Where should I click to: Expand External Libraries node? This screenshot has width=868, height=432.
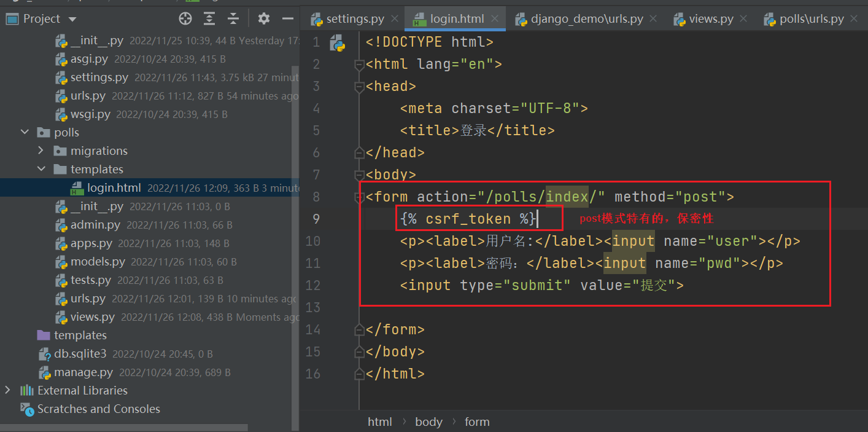(7, 390)
